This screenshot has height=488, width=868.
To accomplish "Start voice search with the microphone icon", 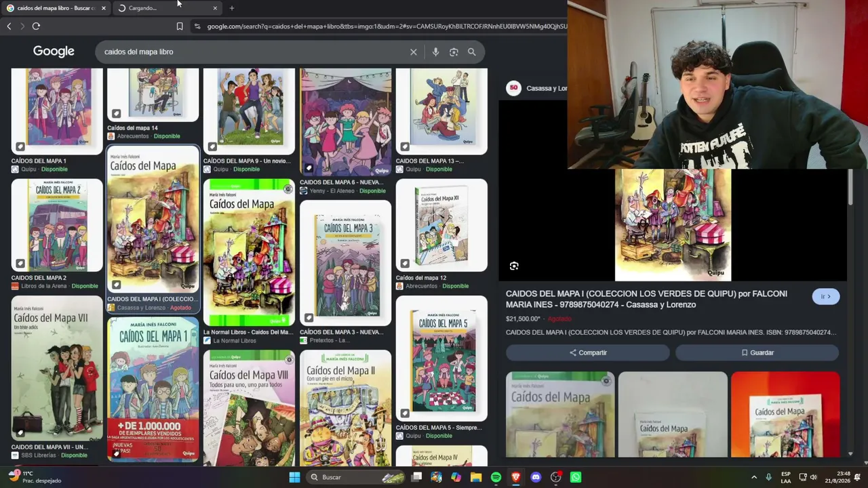I will [x=435, y=52].
